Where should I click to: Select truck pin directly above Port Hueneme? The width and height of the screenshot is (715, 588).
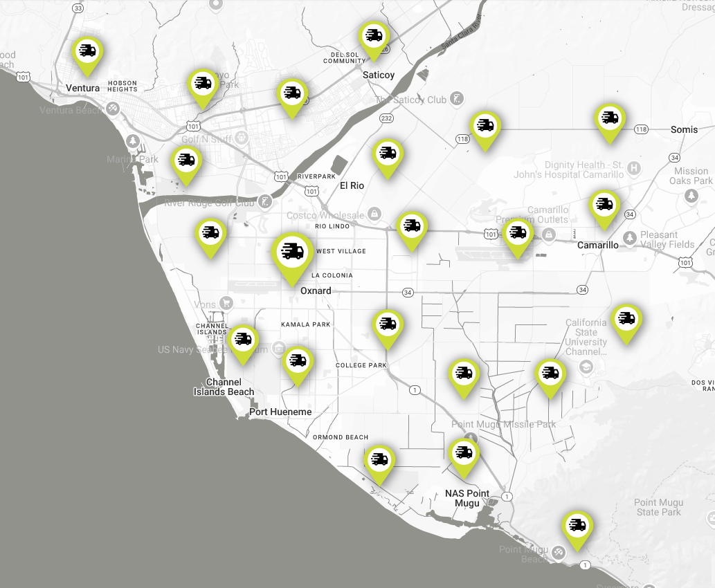coord(298,361)
